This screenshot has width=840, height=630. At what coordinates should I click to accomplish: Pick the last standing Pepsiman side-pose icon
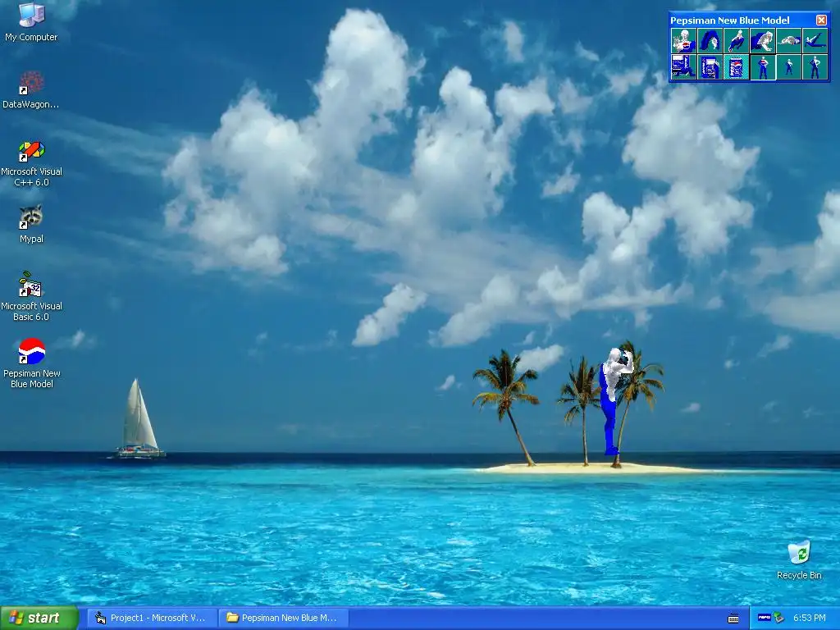tap(815, 67)
